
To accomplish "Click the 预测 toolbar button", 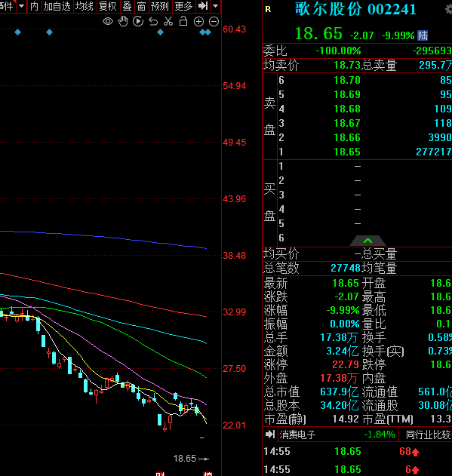I will 160,6.
